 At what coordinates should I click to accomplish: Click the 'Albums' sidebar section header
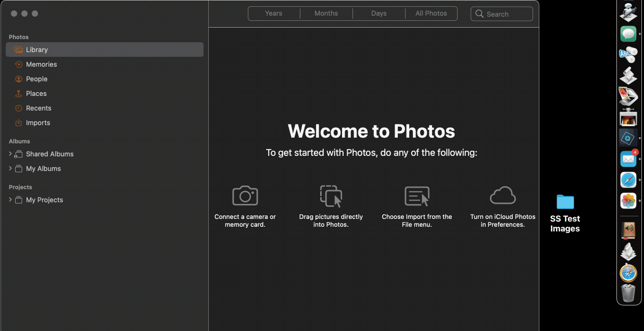19,141
